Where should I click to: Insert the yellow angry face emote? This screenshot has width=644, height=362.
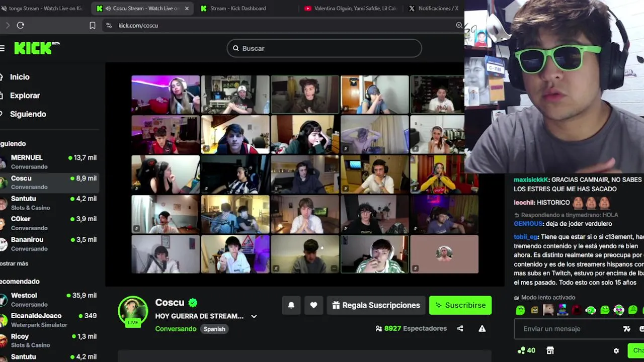pos(534,310)
